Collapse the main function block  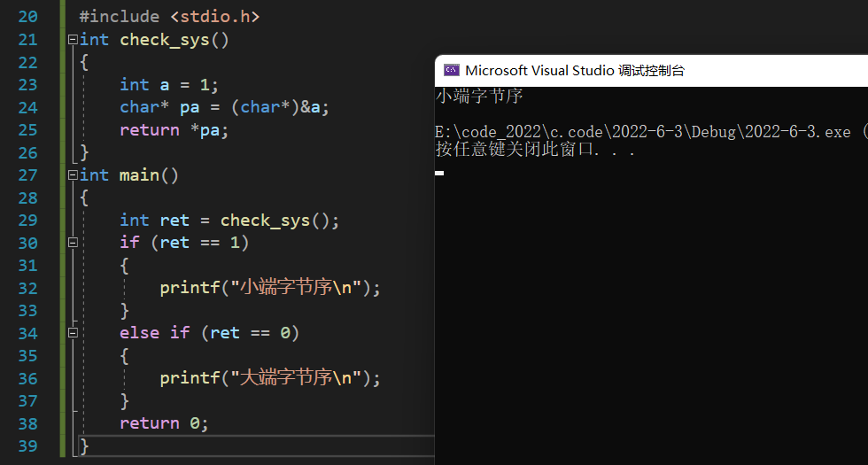pos(72,175)
